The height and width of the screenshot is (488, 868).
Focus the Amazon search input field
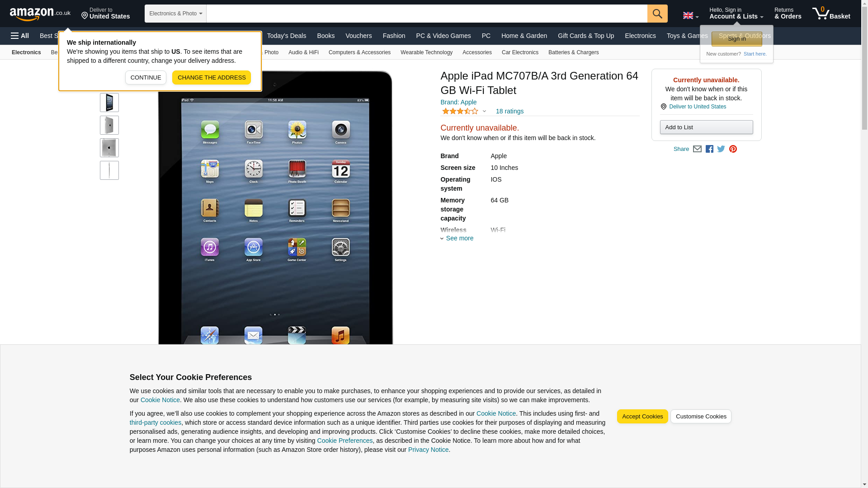tap(427, 14)
